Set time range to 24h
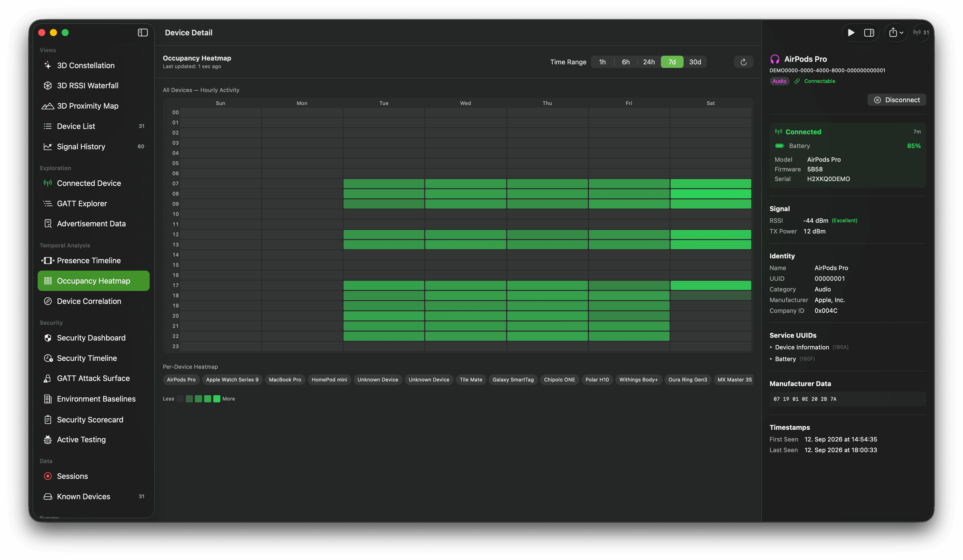The image size is (963, 560). point(649,62)
